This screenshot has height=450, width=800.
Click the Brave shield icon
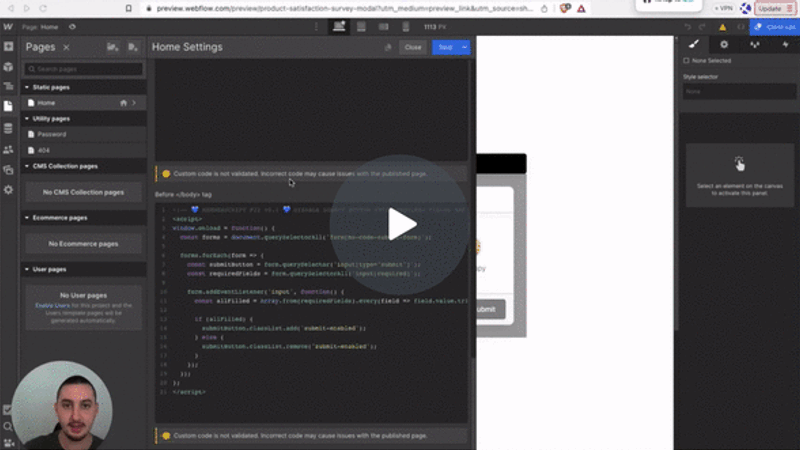coord(565,8)
